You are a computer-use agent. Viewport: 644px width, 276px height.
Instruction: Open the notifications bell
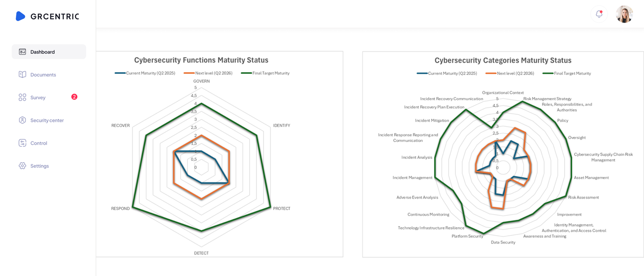pos(599,14)
